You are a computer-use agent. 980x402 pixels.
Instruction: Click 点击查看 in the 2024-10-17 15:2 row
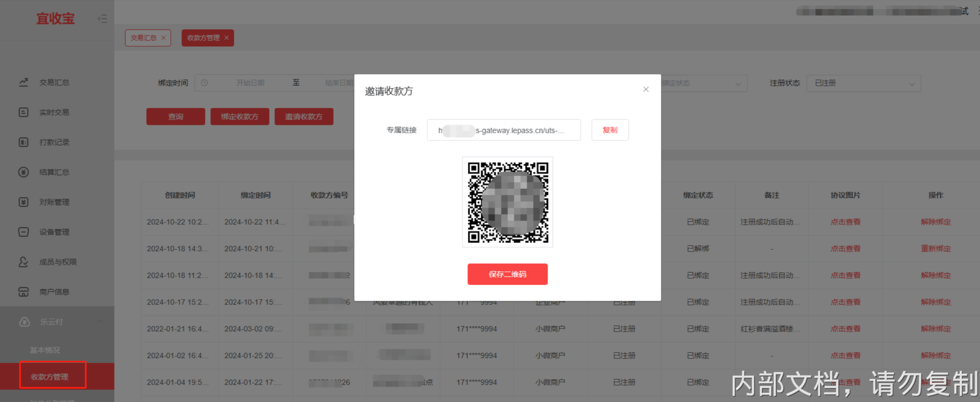point(845,302)
